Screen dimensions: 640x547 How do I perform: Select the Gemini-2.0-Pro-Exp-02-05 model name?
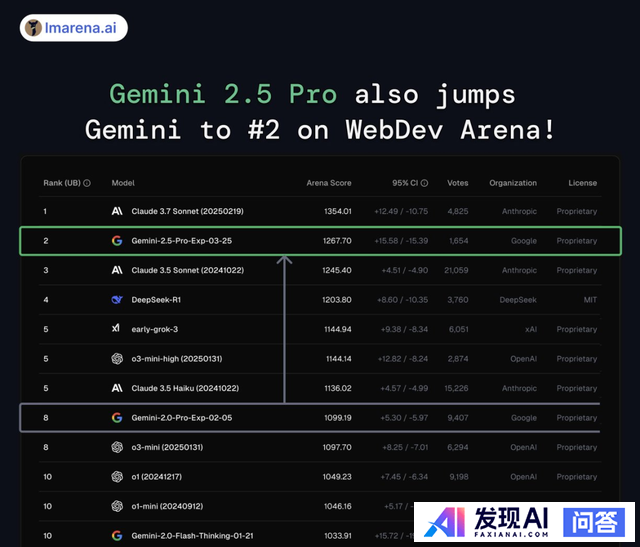182,418
